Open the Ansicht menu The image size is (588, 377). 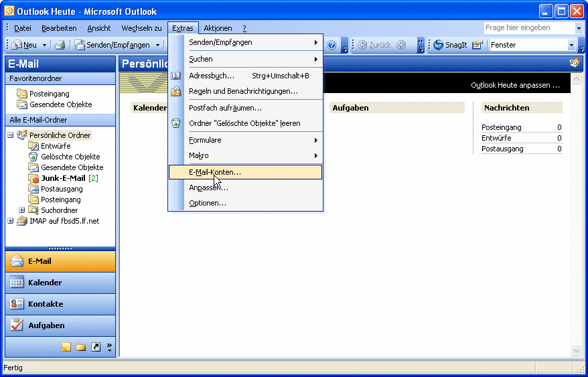click(x=99, y=28)
